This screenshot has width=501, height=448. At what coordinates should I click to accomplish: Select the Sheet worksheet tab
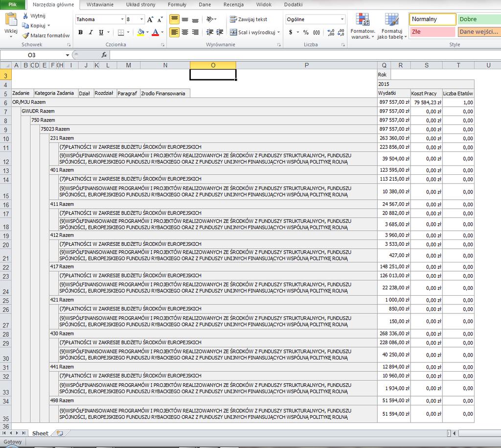[x=40, y=433]
